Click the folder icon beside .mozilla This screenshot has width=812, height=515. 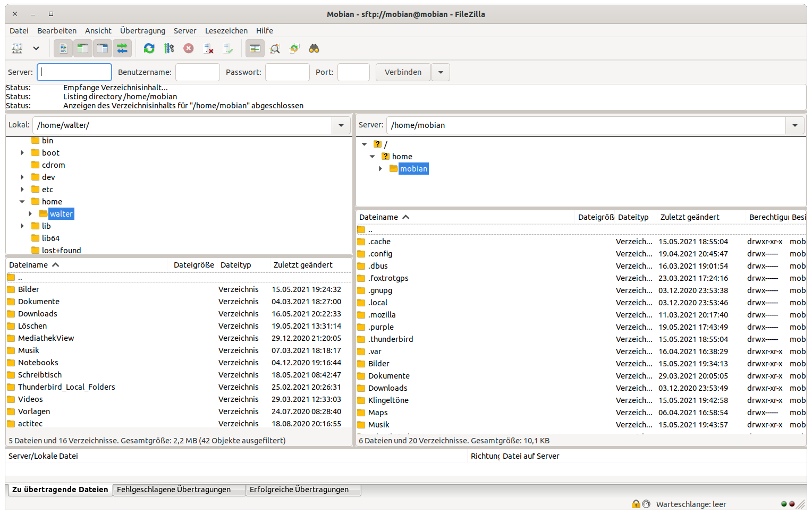(361, 315)
